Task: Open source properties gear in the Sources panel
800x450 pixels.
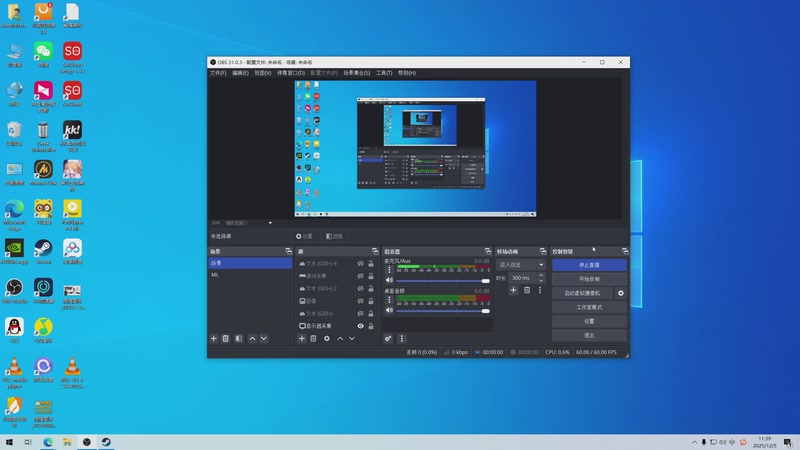Action: click(x=327, y=338)
